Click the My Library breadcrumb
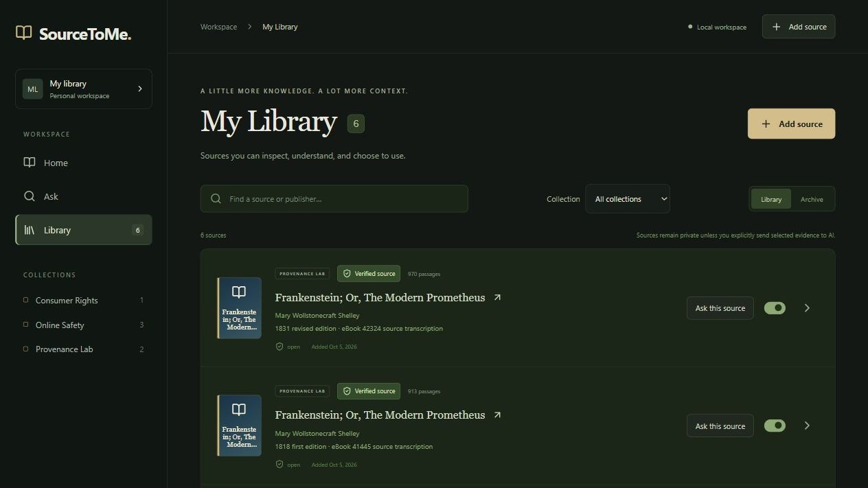Image resolution: width=868 pixels, height=488 pixels. click(x=280, y=27)
